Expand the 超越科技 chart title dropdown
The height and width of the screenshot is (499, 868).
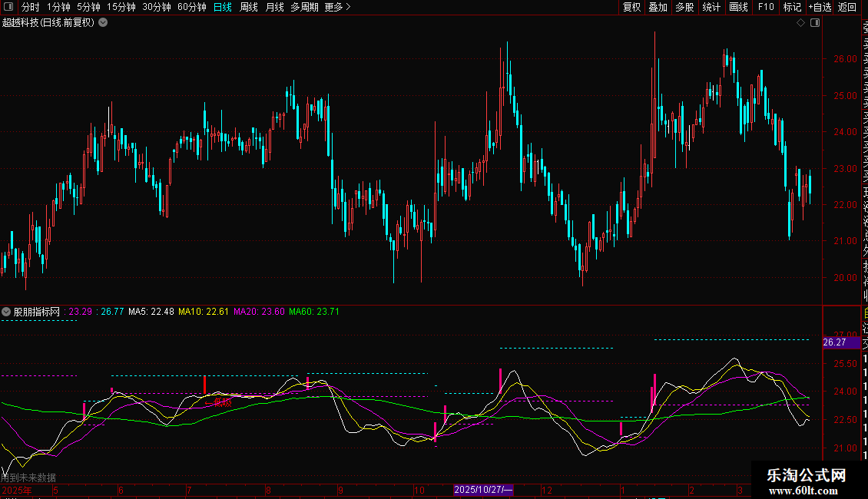[103, 23]
